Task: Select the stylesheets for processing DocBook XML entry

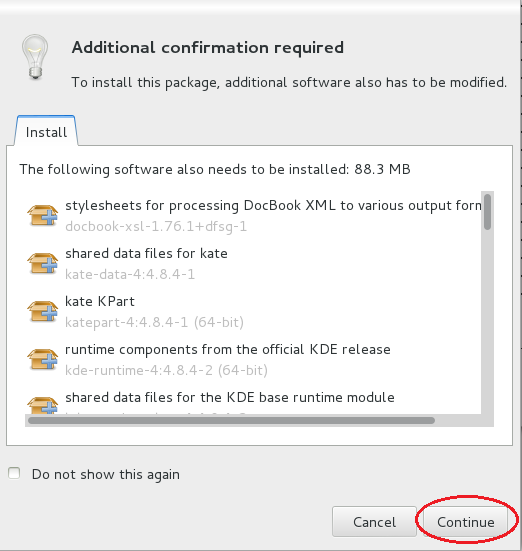Action: coord(253,215)
